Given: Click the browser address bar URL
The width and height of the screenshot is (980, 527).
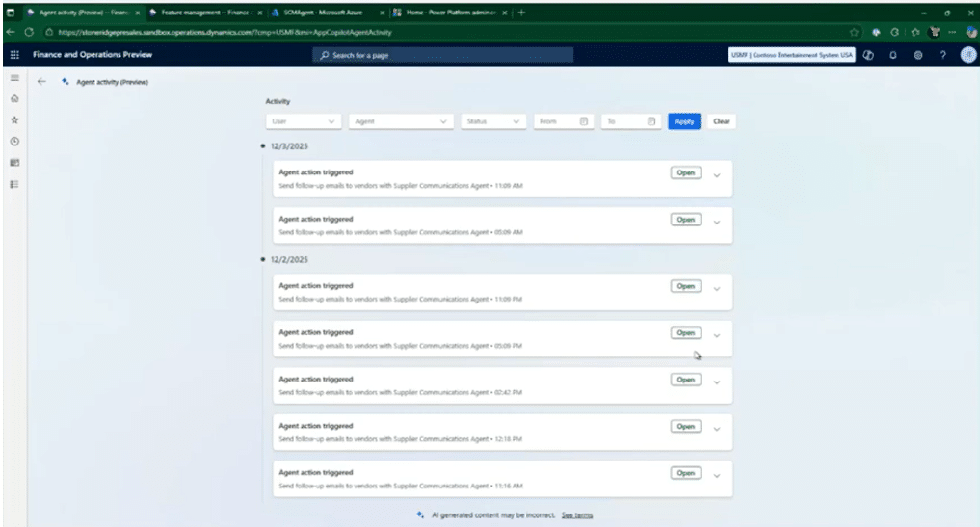Looking at the screenshot, I should tap(225, 32).
